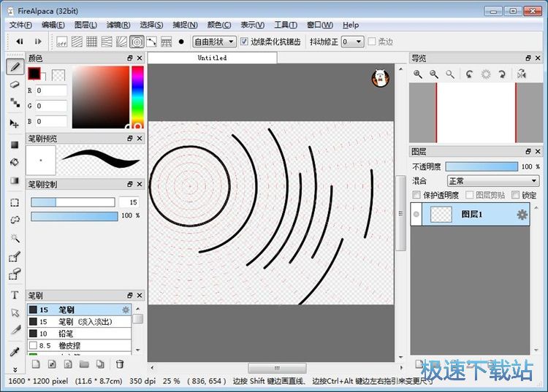Viewport: 548px width, 392px height.
Task: Choose the Magic Wand selection tool
Action: [15, 238]
